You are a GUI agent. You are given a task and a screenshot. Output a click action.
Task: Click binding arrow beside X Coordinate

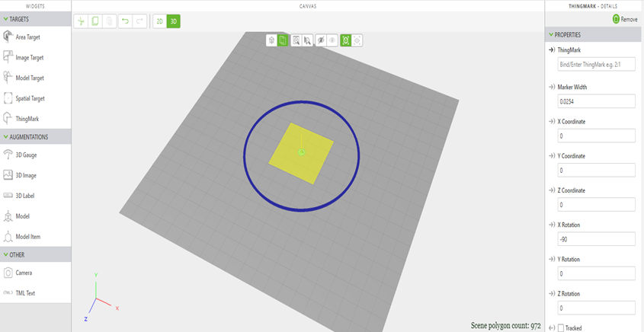click(x=552, y=122)
